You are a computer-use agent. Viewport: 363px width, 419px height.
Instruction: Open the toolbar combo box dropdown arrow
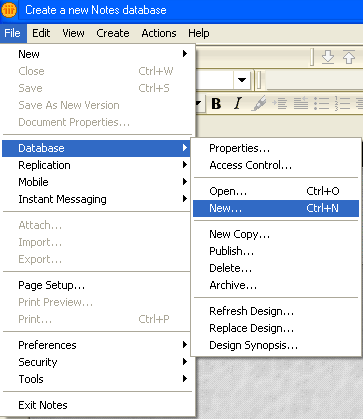(x=242, y=80)
